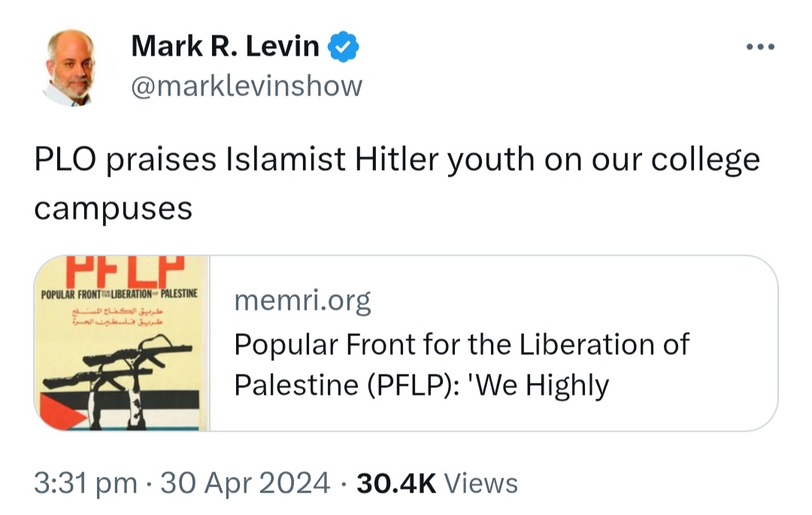Visit the @marklevinshow handle link
812x515 pixels.
click(x=247, y=86)
